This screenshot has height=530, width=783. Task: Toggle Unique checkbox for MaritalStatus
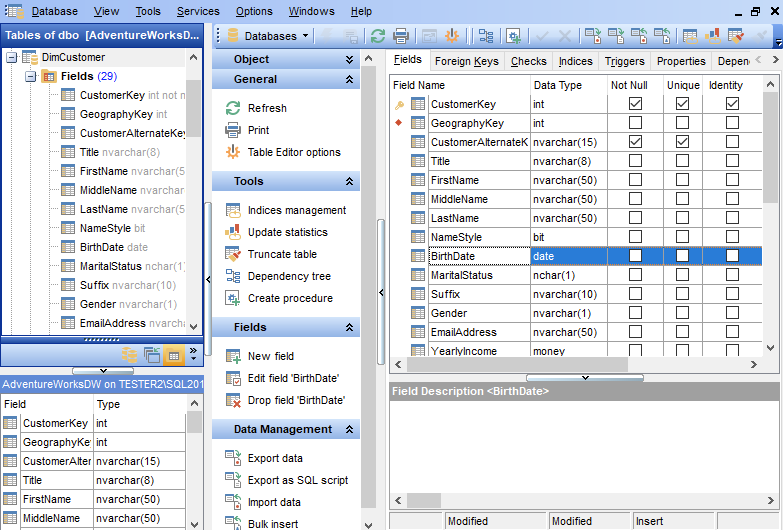(682, 274)
